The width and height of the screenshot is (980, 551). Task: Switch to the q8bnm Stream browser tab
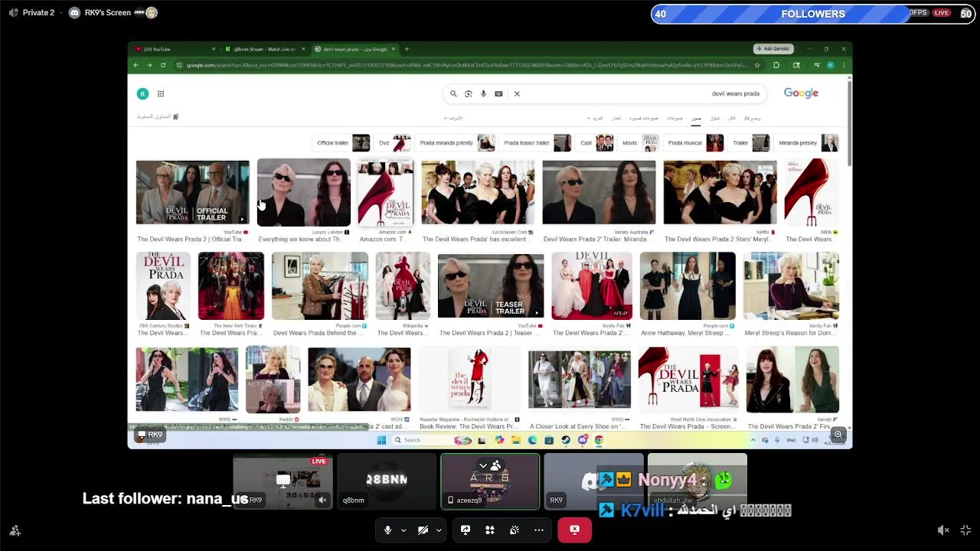(x=264, y=49)
